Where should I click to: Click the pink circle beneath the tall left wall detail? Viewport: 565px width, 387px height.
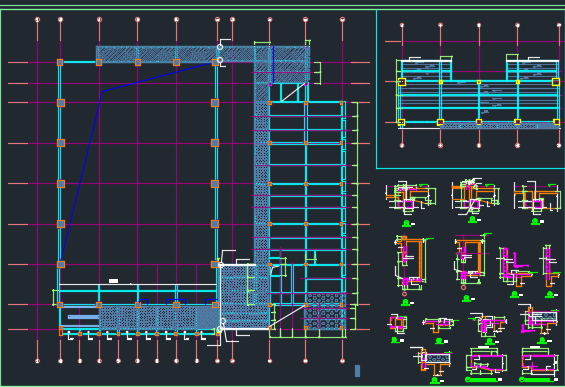coord(404,294)
